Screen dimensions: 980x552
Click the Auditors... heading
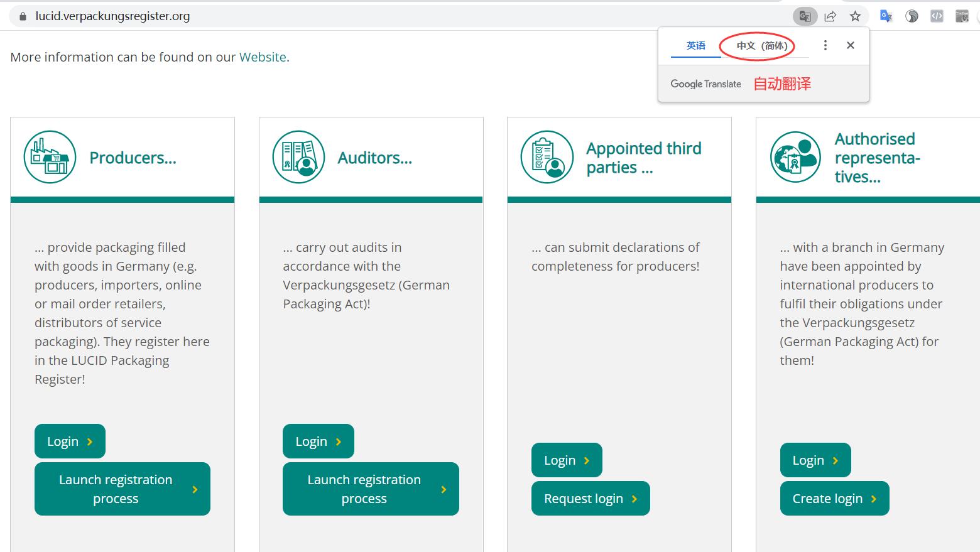375,158
